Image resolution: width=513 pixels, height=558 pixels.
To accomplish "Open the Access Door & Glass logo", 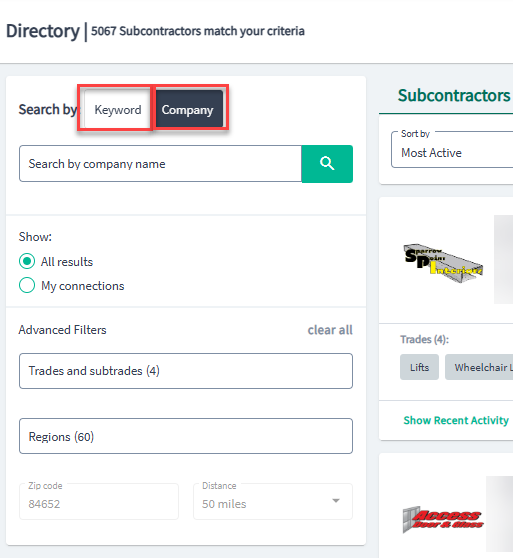I will (443, 520).
